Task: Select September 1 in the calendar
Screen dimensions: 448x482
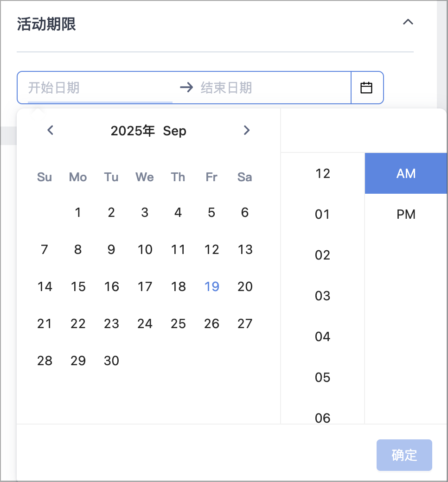Action: pyautogui.click(x=78, y=212)
